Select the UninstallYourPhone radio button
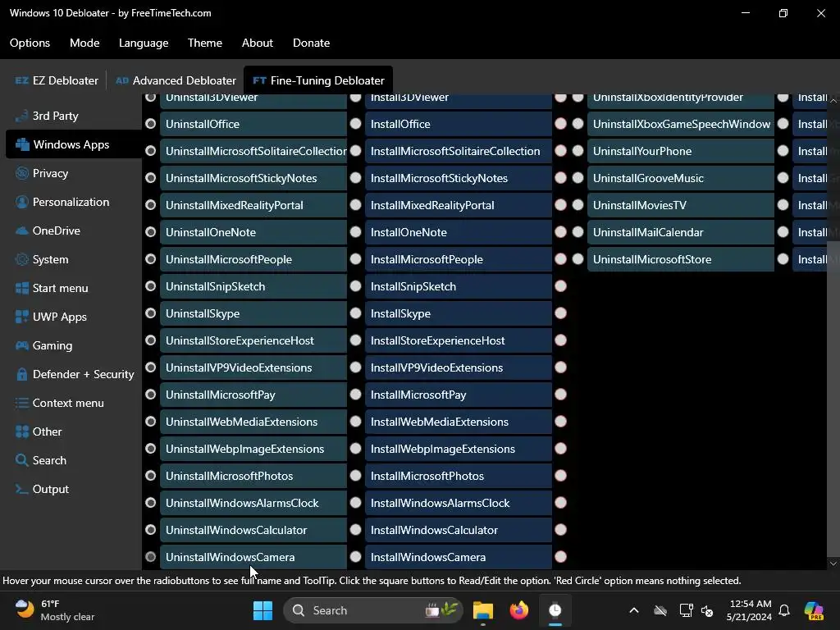The image size is (840, 630). pyautogui.click(x=578, y=151)
